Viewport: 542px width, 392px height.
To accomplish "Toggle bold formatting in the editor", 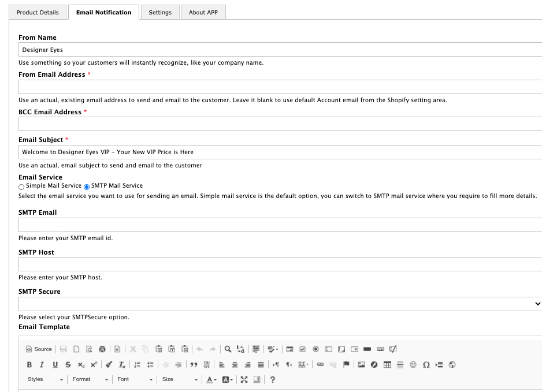I will pyautogui.click(x=29, y=365).
